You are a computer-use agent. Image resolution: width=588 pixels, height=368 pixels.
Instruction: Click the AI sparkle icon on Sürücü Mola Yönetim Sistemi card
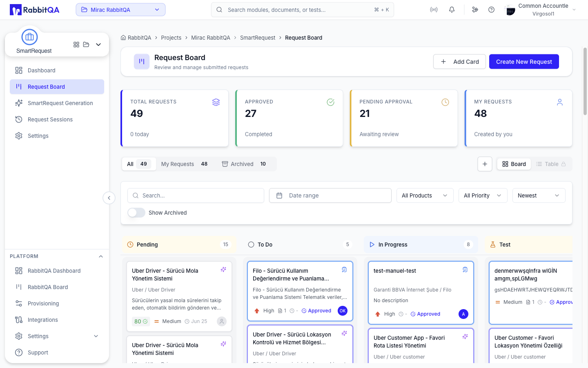223,269
